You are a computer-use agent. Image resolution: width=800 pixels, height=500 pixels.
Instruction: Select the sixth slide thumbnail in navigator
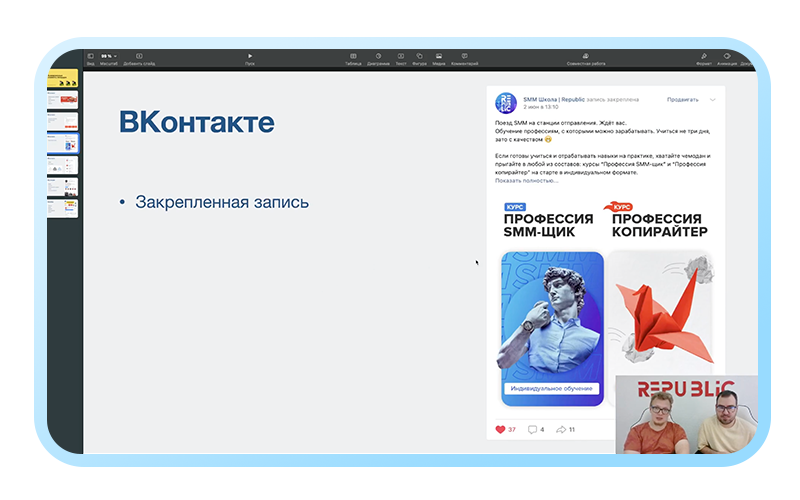[62, 187]
